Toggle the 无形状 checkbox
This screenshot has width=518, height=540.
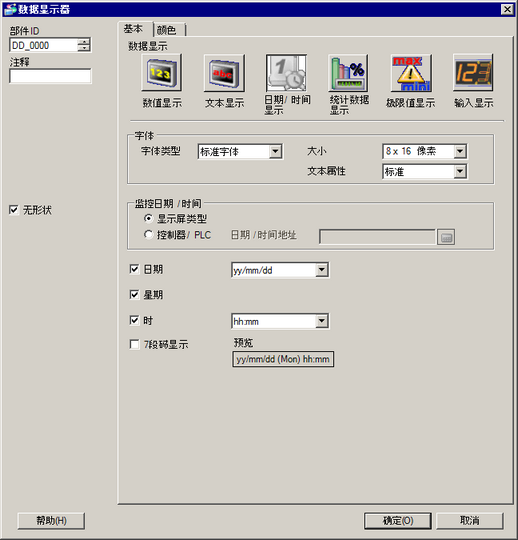tap(13, 210)
